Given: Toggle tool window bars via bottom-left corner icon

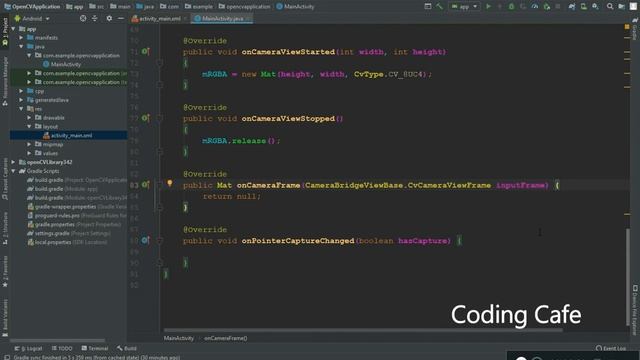Looking at the screenshot, I should point(7,357).
